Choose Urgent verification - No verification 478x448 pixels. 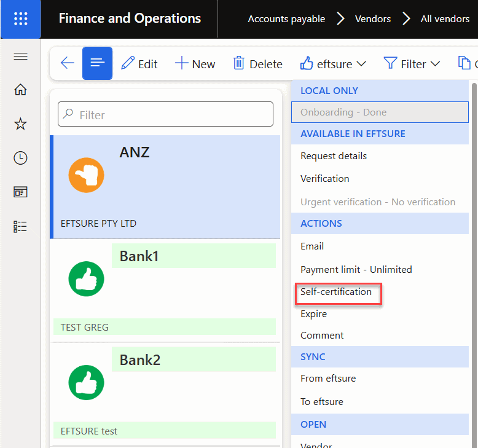tap(380, 202)
